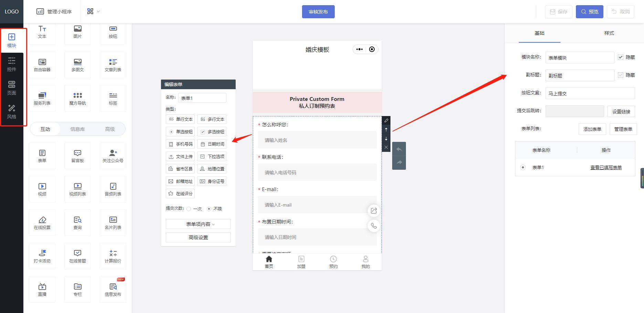Open the 预约 tab in phone preview
The width and height of the screenshot is (644, 313).
point(333,262)
